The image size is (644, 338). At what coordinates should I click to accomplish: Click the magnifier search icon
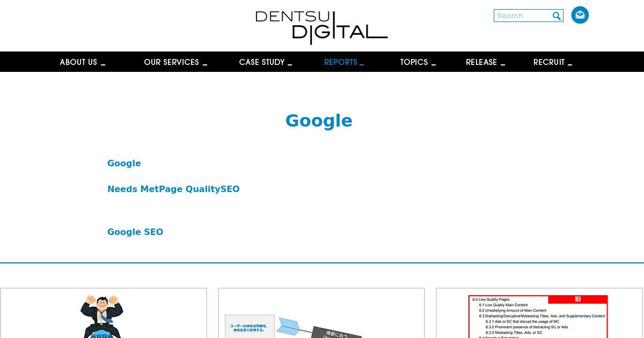[557, 16]
